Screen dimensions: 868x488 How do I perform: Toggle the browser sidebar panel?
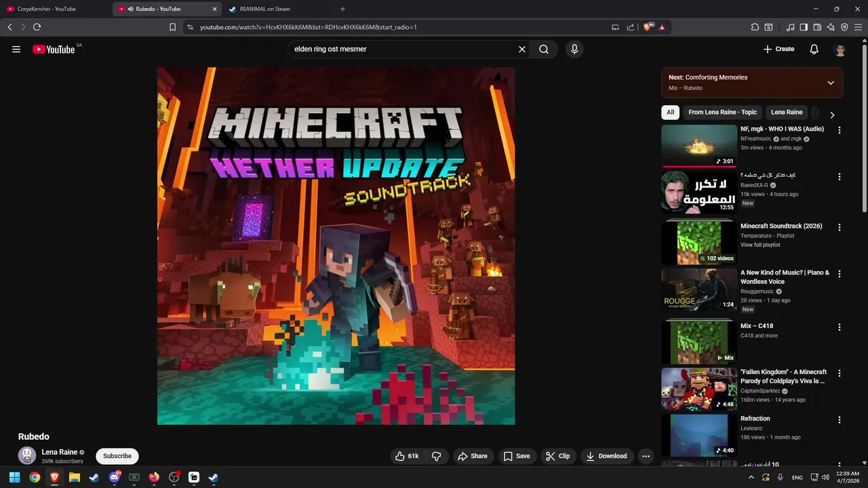coord(804,27)
